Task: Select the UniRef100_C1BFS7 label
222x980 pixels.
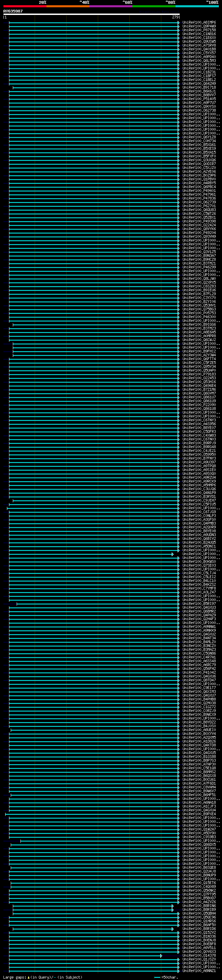Action: pyautogui.click(x=199, y=76)
